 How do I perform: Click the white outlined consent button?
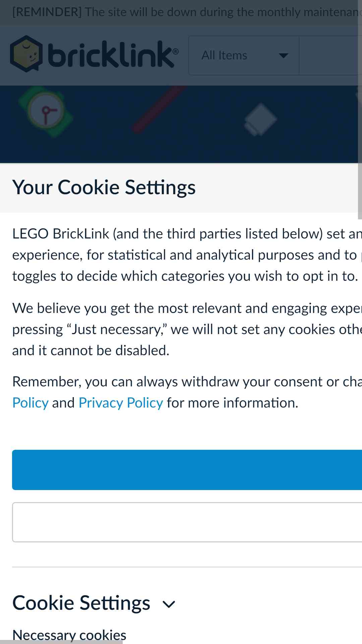tap(187, 522)
